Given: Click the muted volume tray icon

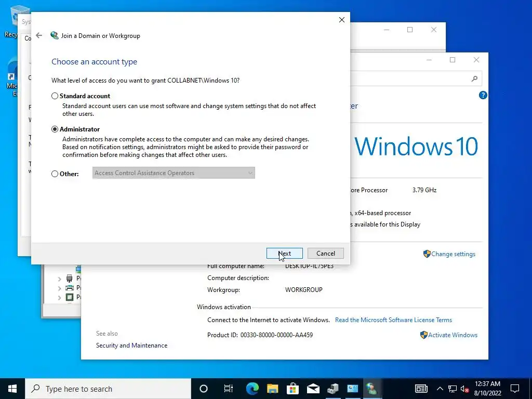Looking at the screenshot, I should [x=464, y=389].
